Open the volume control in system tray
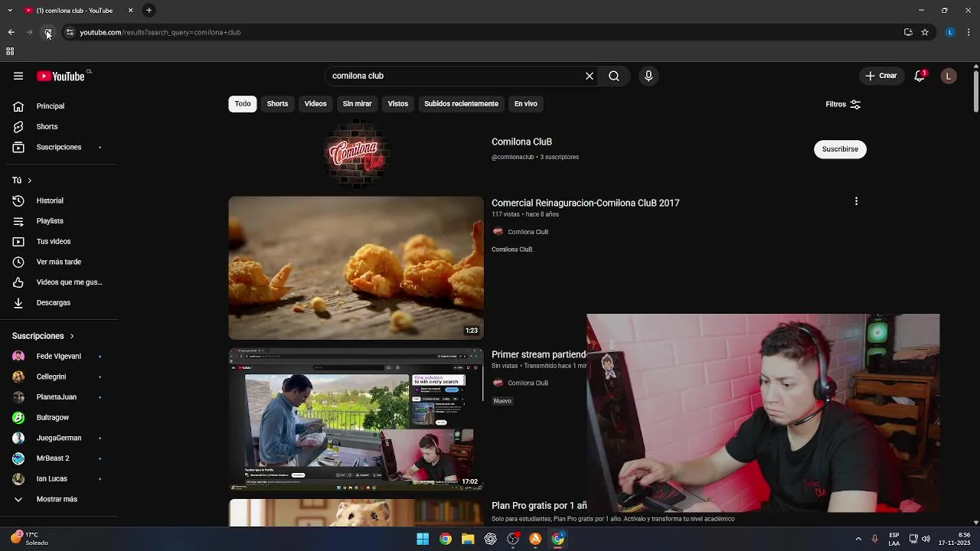The width and height of the screenshot is (980, 551). point(926,539)
